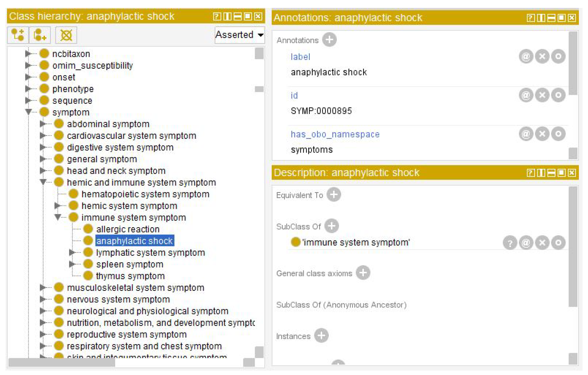Annotate the id entry using its @ icon
Viewport: 588px width, 375px height.
tap(526, 95)
